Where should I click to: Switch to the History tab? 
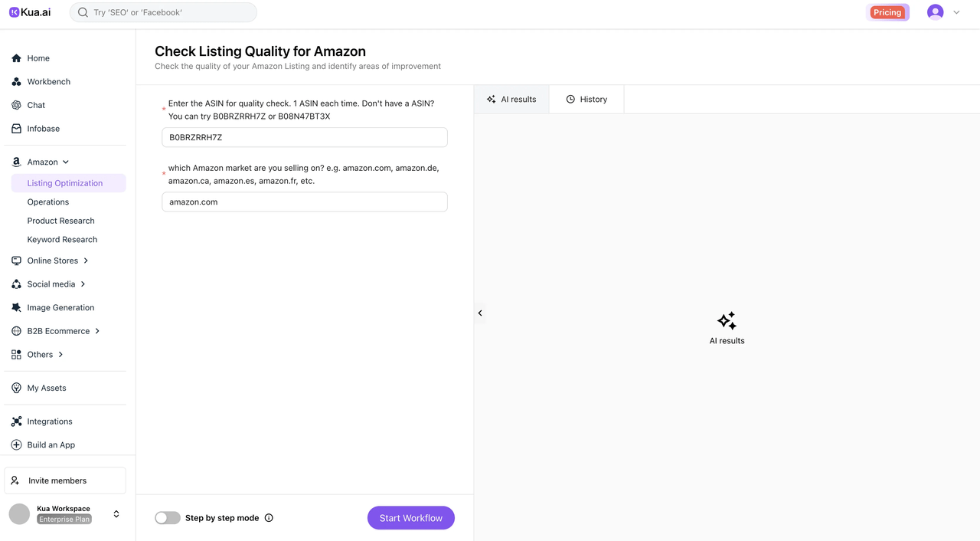tap(586, 99)
